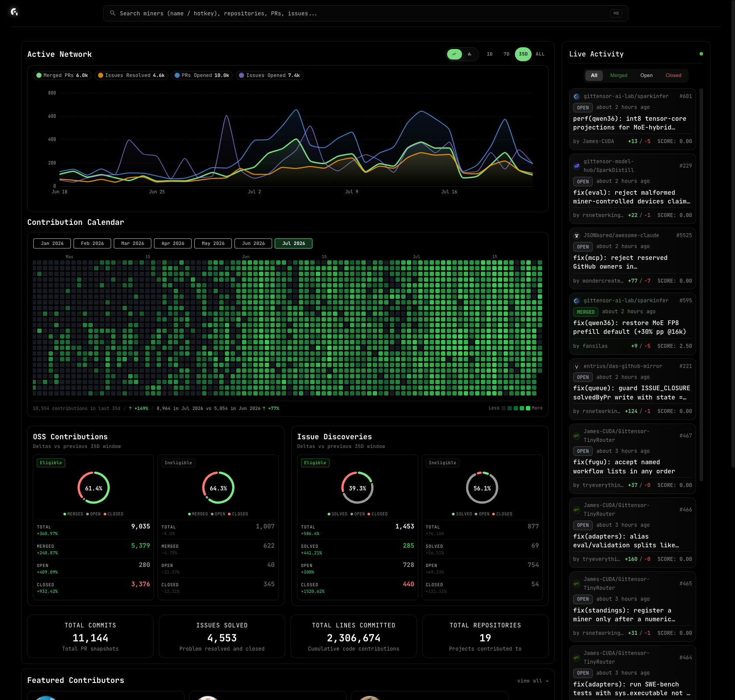Click the Total Repositories 19 card
735x700 pixels.
coord(485,636)
